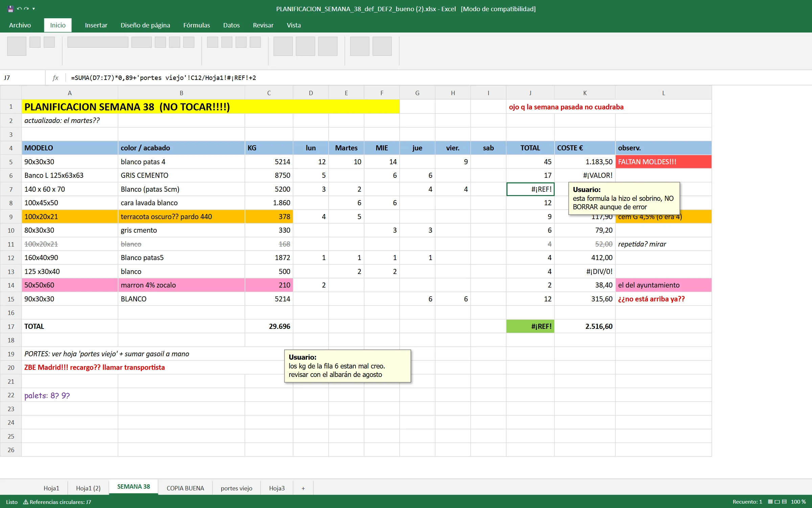
Task: Switch to the COPIA BUENA sheet
Action: point(185,488)
